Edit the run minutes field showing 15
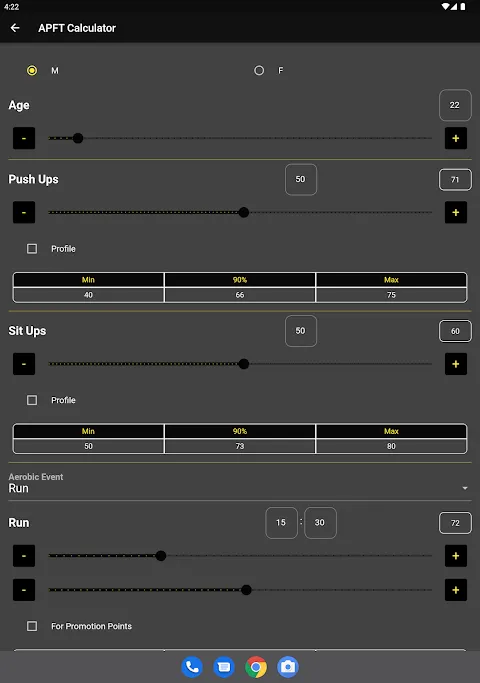 point(281,523)
